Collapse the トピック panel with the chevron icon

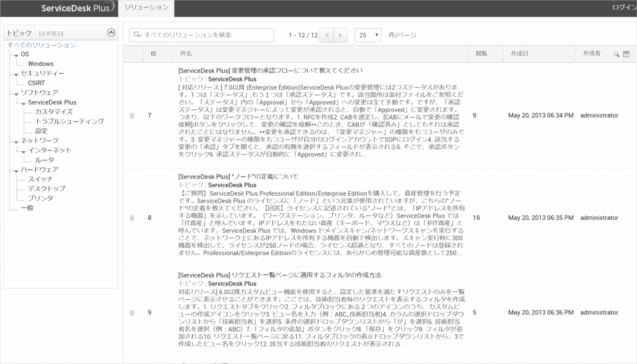[111, 32]
